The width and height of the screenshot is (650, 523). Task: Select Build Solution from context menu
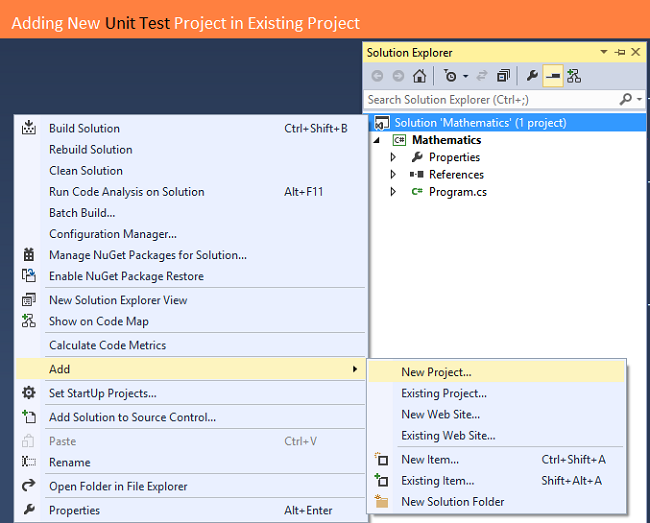[x=84, y=128]
